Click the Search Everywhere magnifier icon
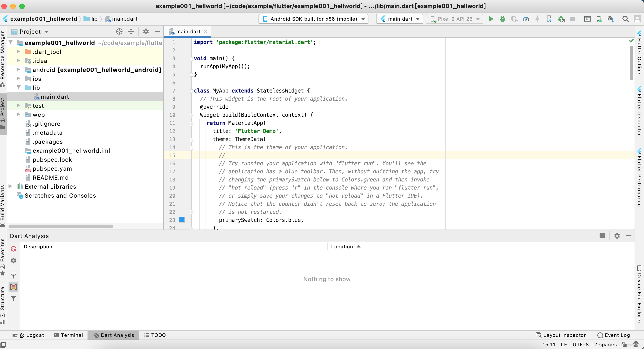The height and width of the screenshot is (349, 644). (x=625, y=19)
